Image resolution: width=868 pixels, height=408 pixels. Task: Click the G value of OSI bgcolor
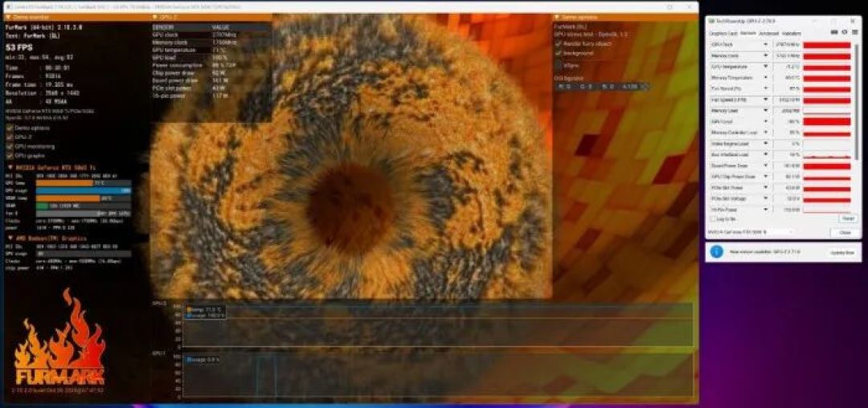[x=586, y=87]
